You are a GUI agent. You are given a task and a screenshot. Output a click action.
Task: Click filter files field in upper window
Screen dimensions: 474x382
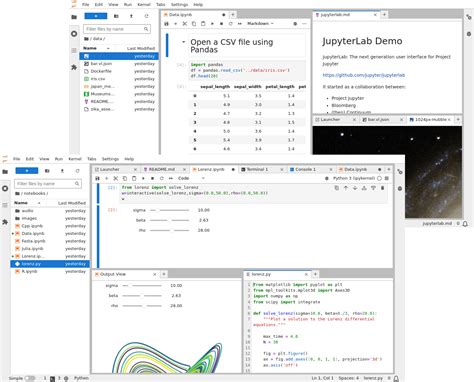(117, 29)
